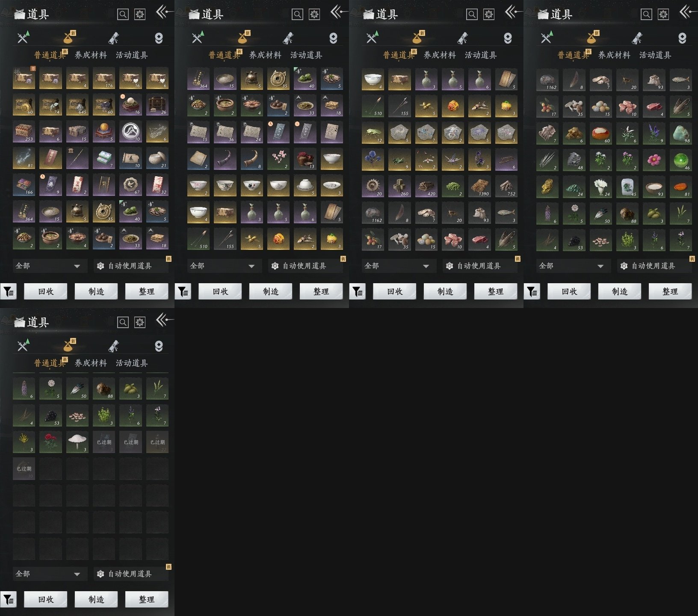Click the red rose flower item

50,442
